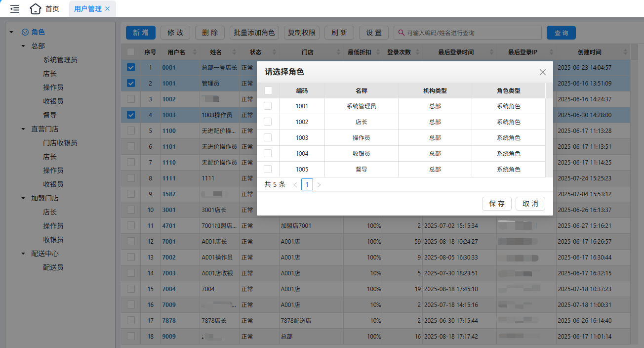Select 配送员 in role tree

[x=53, y=267]
